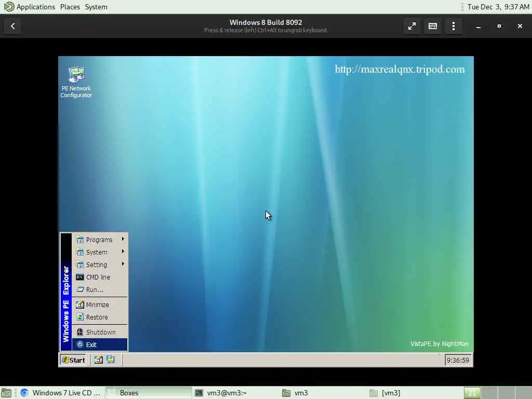This screenshot has width=532, height=399.
Task: Click the Run... icon
Action: [79, 290]
